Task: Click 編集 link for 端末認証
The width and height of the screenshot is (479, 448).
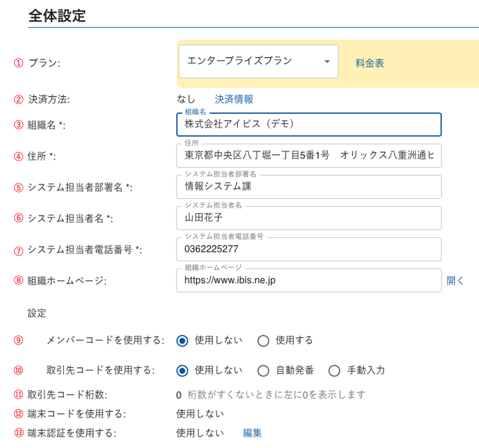Action: (252, 433)
